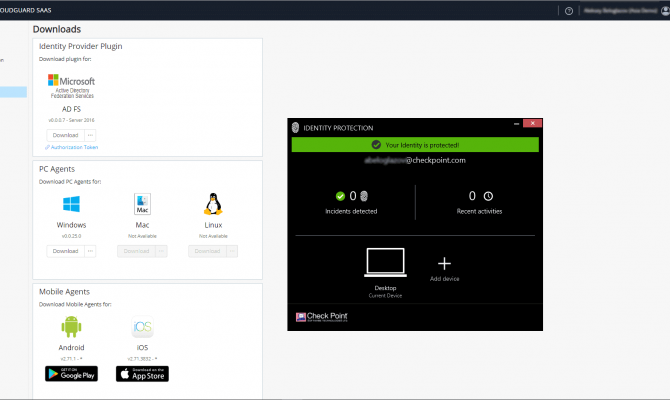Image resolution: width=670 pixels, height=400 pixels.
Task: Click the Your Identity is protected banner
Action: (x=415, y=145)
